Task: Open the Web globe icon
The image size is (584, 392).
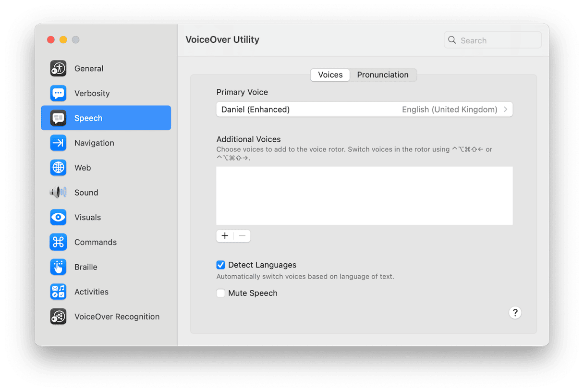Action: click(58, 168)
